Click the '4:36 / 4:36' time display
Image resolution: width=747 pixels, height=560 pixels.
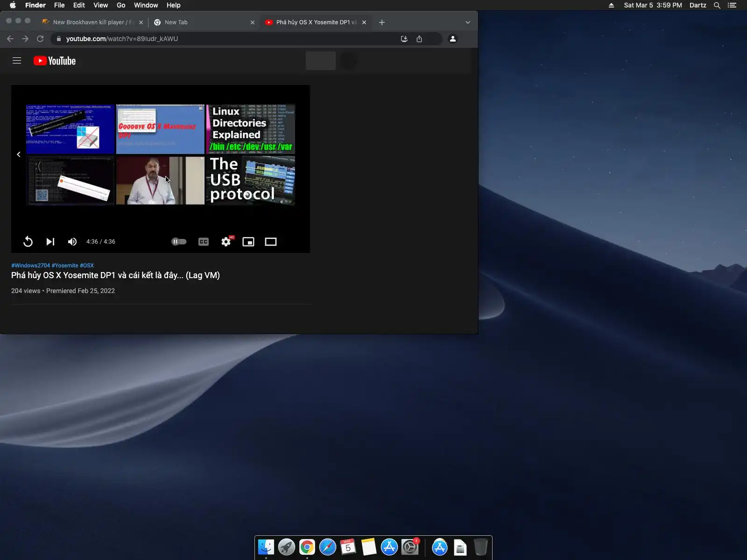coord(101,242)
